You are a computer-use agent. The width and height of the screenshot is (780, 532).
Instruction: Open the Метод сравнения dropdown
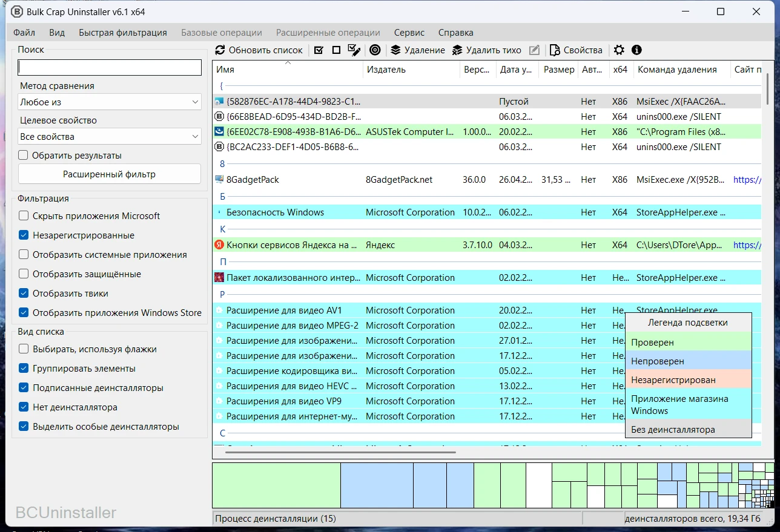click(109, 102)
